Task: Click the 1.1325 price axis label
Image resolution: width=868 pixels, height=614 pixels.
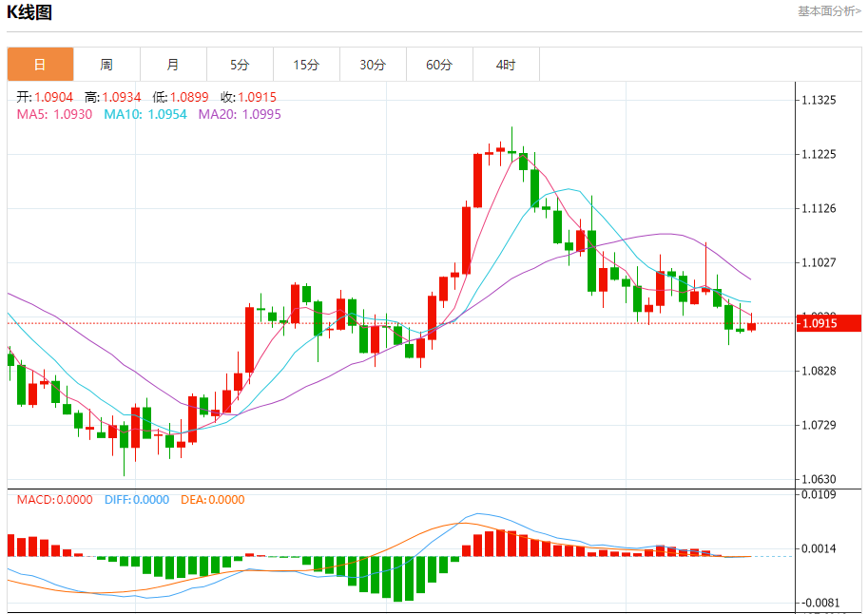Action: [819, 100]
